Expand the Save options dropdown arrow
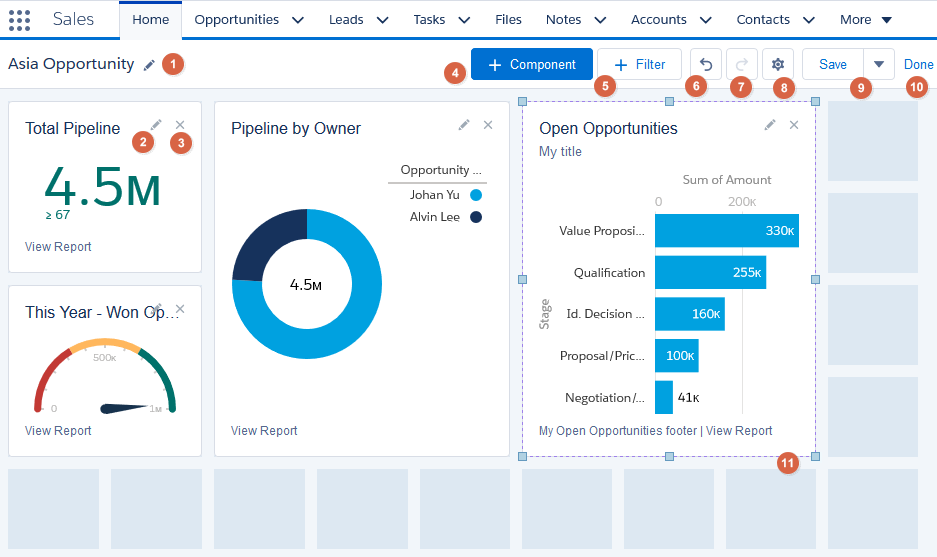Viewport: 937px width, 557px height. point(878,64)
